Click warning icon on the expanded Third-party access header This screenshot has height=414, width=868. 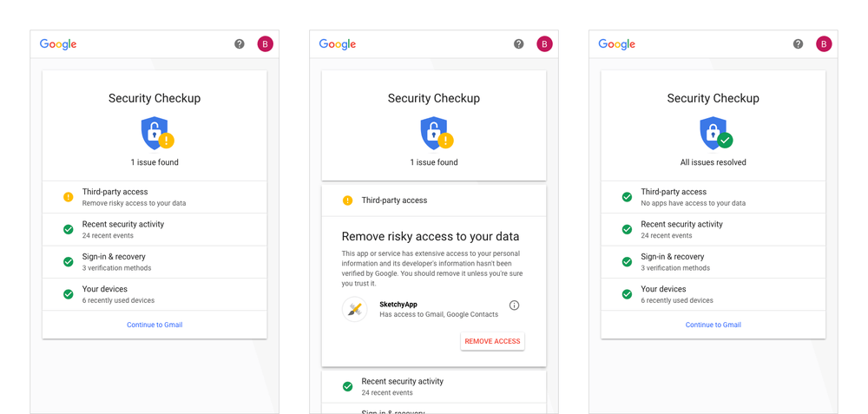[347, 200]
